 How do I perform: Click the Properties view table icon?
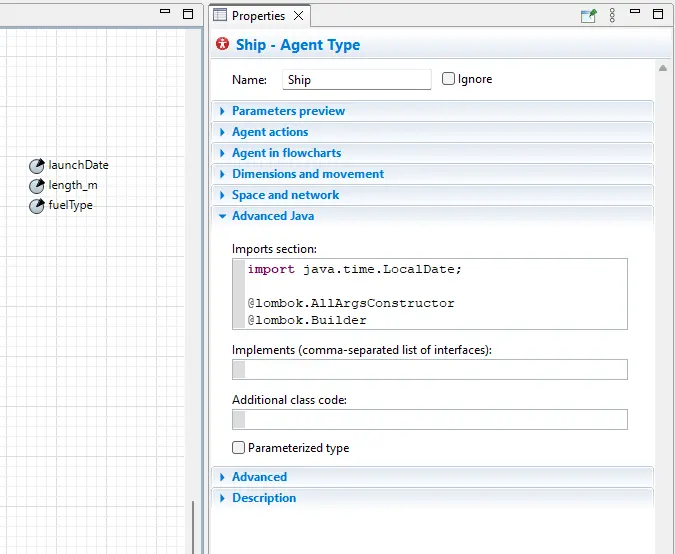[x=220, y=15]
